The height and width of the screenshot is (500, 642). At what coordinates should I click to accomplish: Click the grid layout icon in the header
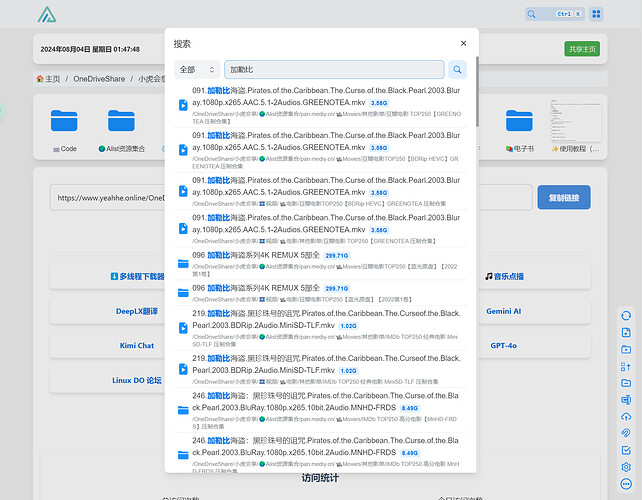pyautogui.click(x=596, y=14)
